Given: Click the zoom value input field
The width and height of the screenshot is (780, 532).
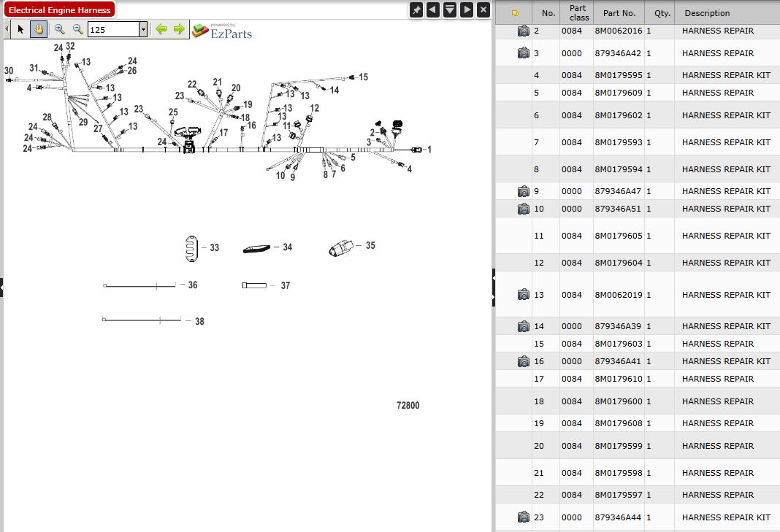Looking at the screenshot, I should [112, 30].
